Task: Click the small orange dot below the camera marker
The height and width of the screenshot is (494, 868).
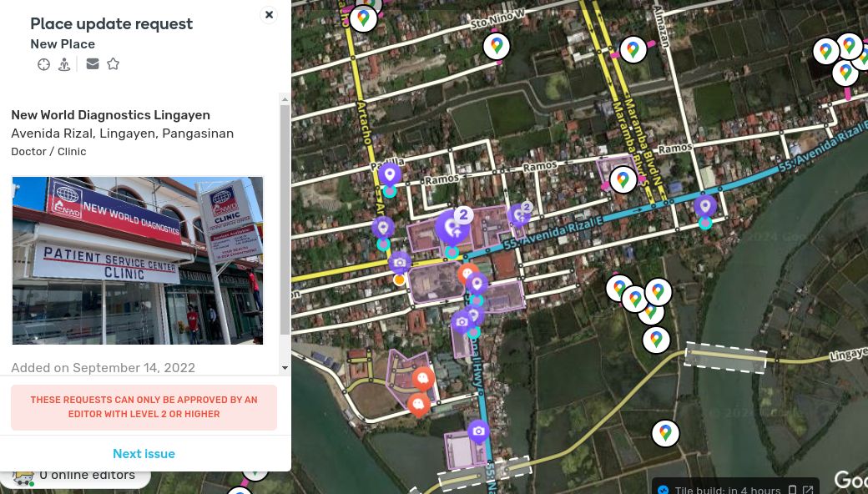Action: (x=399, y=280)
